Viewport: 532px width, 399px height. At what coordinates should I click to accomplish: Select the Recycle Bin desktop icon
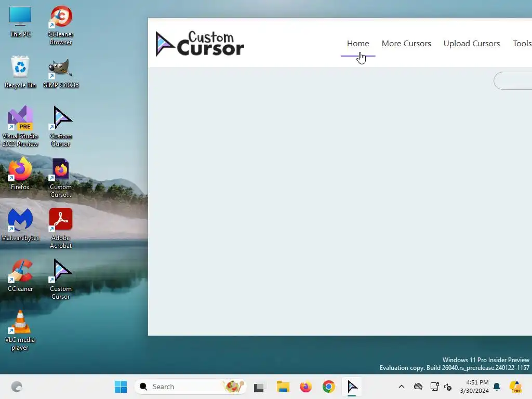click(x=20, y=72)
